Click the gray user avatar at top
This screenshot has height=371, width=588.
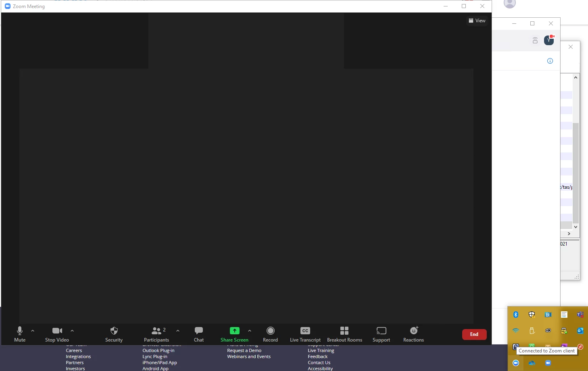click(x=510, y=3)
